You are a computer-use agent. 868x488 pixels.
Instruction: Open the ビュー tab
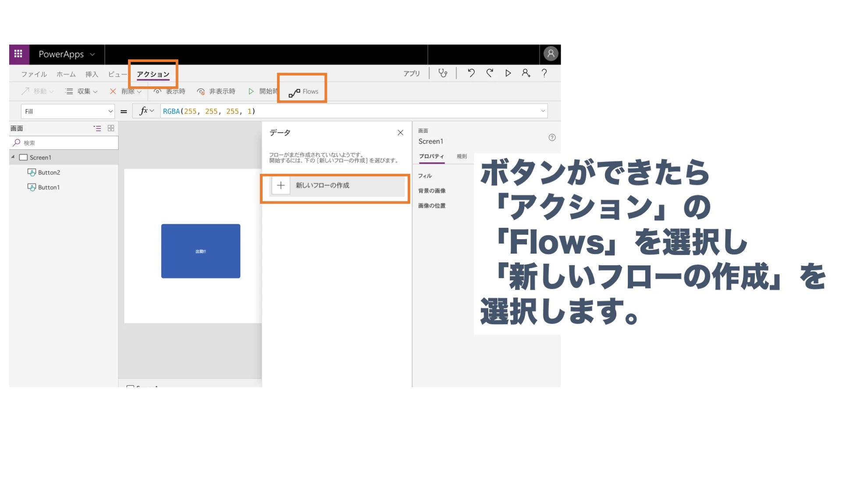pos(117,74)
